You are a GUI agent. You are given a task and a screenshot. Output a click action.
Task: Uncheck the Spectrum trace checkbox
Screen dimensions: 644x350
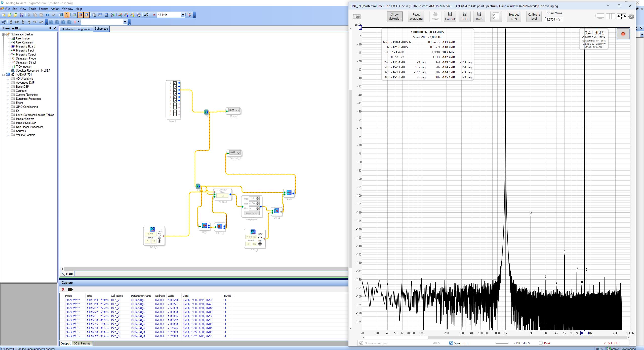tap(451, 343)
